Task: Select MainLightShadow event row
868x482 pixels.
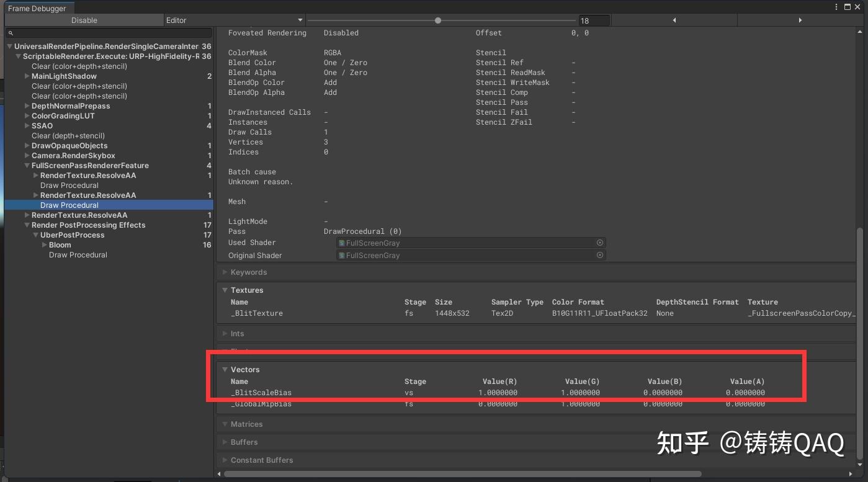Action: [x=109, y=76]
